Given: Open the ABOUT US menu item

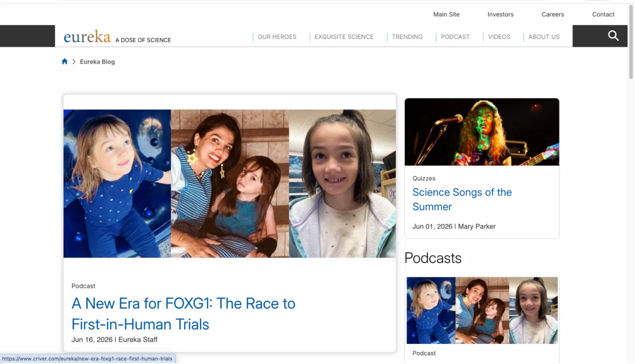Looking at the screenshot, I should pyautogui.click(x=544, y=37).
